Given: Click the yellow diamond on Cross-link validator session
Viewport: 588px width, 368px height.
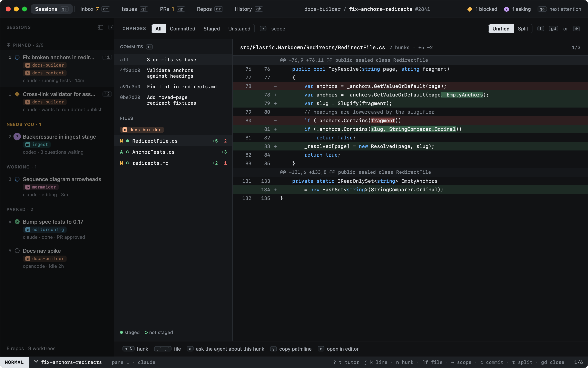Looking at the screenshot, I should point(17,94).
